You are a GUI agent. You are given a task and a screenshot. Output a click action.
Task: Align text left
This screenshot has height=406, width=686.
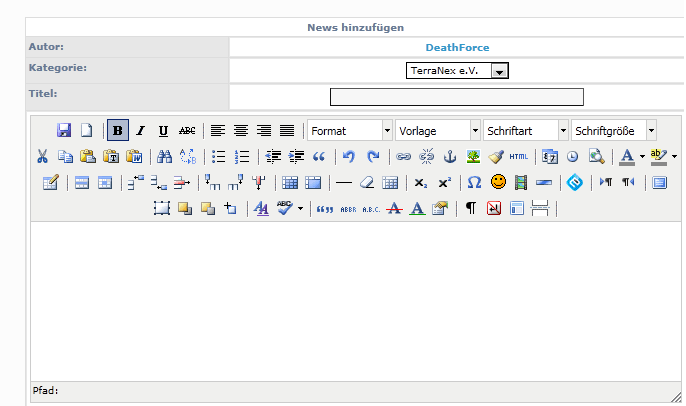point(218,130)
